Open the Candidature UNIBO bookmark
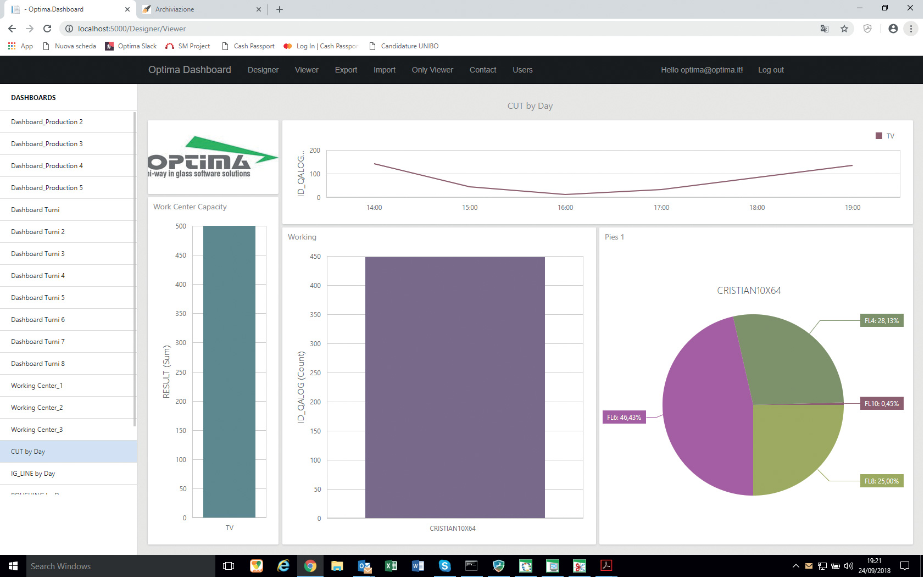Image resolution: width=924 pixels, height=578 pixels. click(404, 46)
